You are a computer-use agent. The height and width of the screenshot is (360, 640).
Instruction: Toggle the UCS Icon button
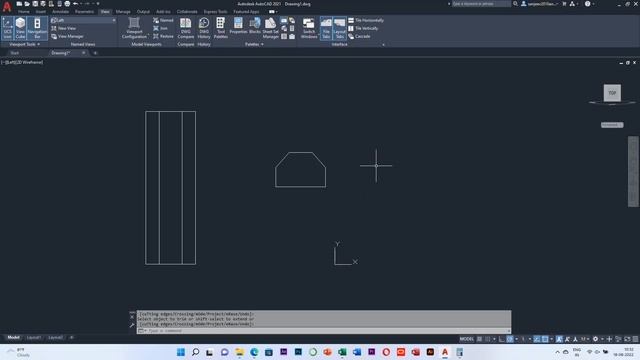[7, 28]
